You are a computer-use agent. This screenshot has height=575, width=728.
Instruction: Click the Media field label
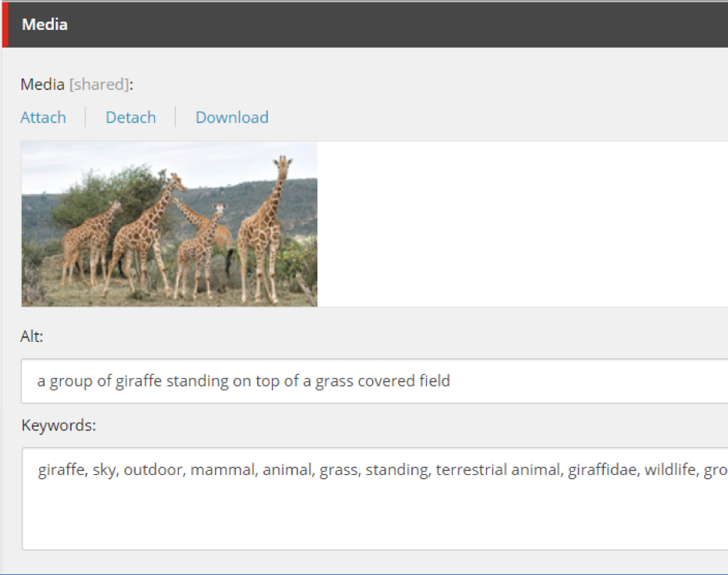tap(42, 85)
